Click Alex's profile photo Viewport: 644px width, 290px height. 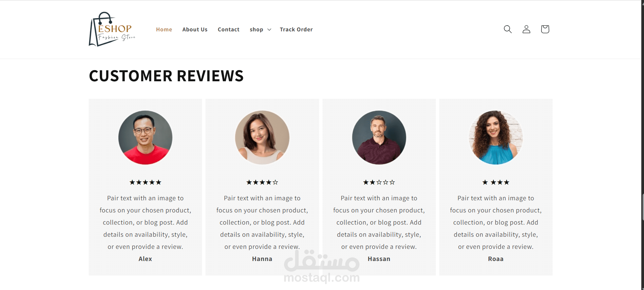145,138
